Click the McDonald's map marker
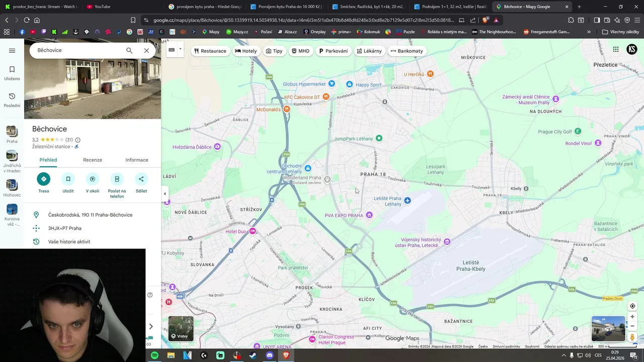This screenshot has width=644, height=362. point(287,109)
